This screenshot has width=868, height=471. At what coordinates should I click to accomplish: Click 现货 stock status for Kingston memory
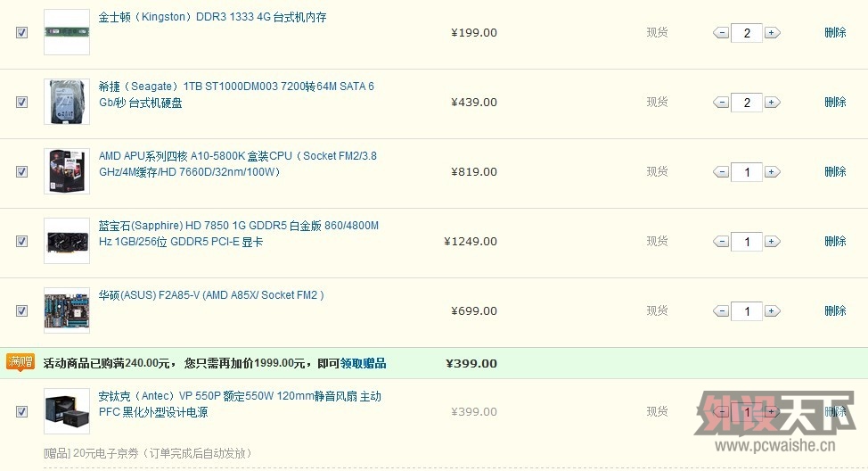coord(657,33)
